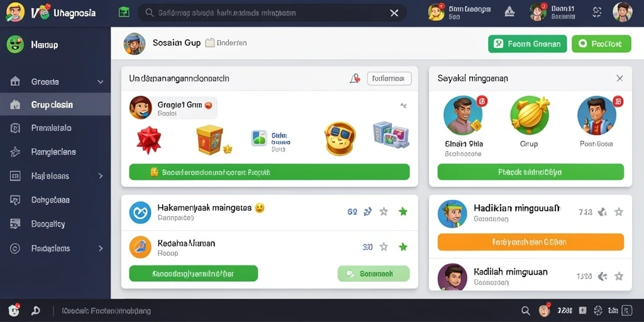The width and height of the screenshot is (644, 322).
Task: Click the share icon in Kadiliah row
Action: 602,276
